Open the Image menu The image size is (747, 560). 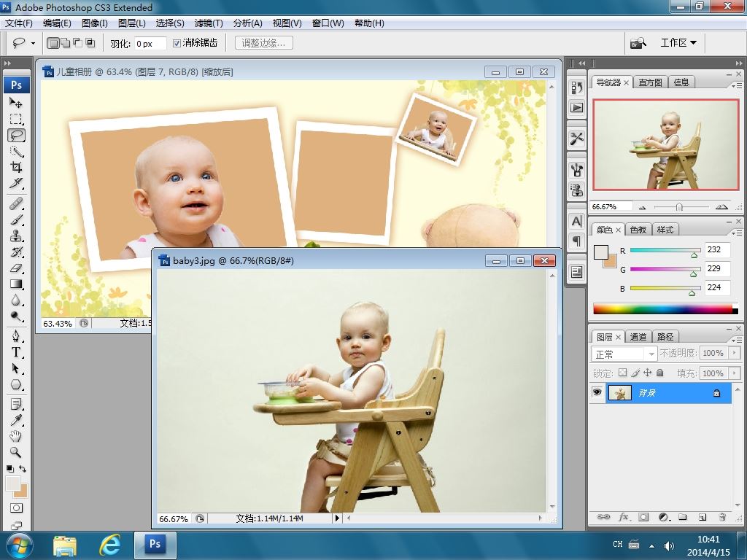point(95,23)
